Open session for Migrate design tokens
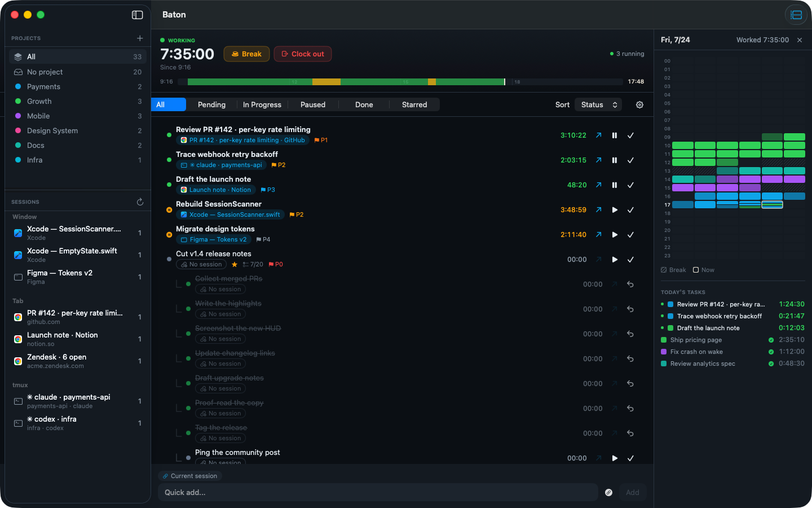 [x=598, y=234]
